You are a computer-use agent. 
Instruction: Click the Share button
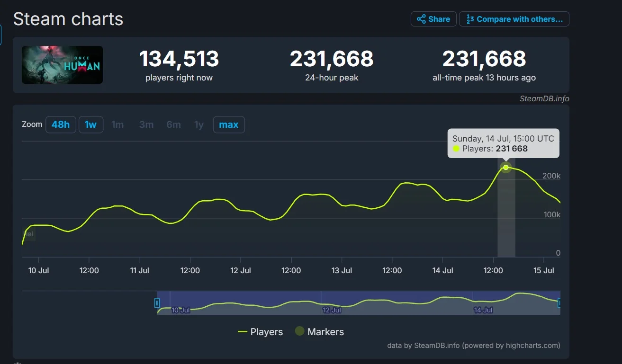point(433,19)
